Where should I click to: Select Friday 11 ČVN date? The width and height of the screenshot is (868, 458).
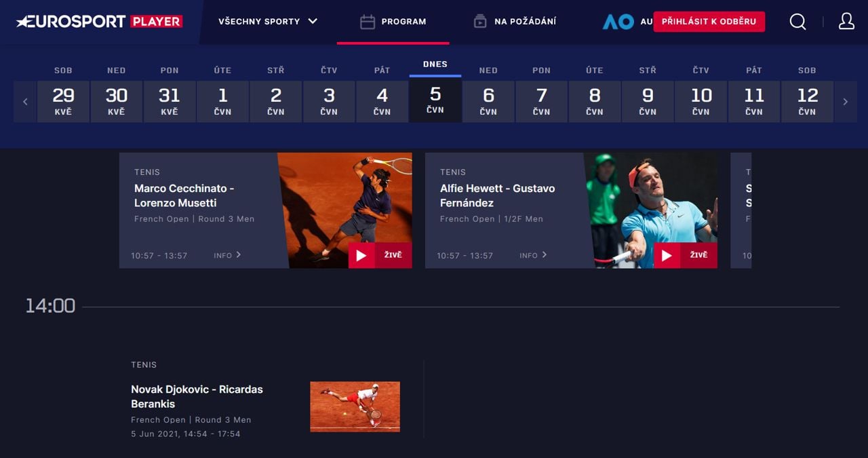753,101
